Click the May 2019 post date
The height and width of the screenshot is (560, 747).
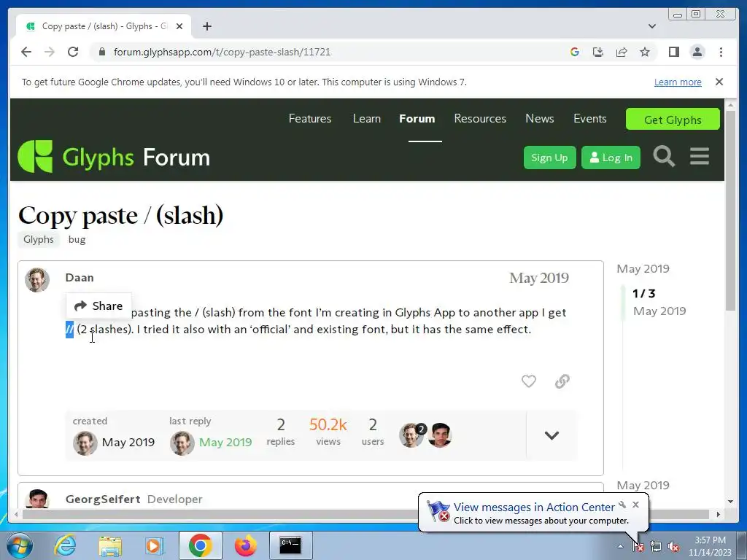[x=539, y=278]
